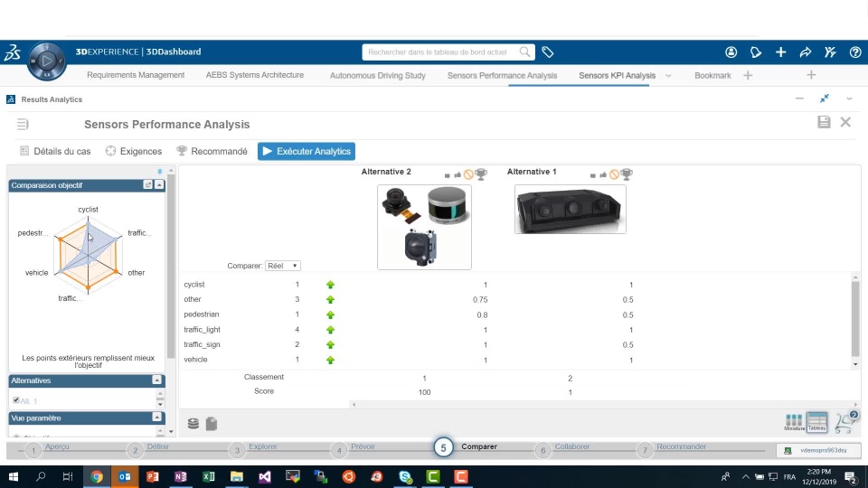This screenshot has width=868, height=488.
Task: Open Chrome from the taskbar
Action: coord(97,476)
